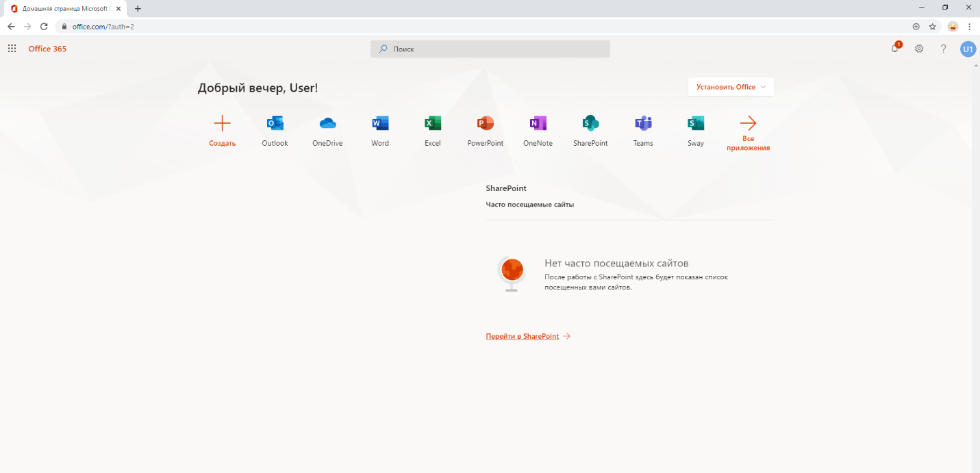Click the greeting 'Добрый вечер, User!'
Viewport: 980px width, 473px height.
click(257, 88)
